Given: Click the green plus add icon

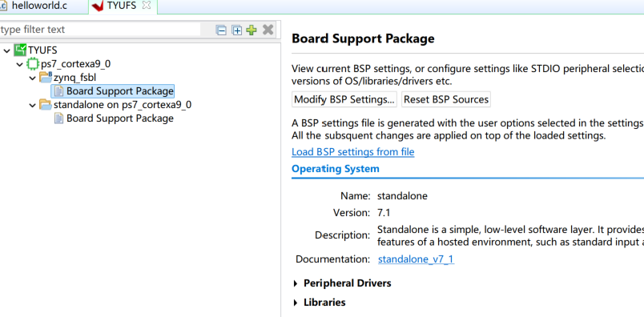Looking at the screenshot, I should (x=252, y=30).
